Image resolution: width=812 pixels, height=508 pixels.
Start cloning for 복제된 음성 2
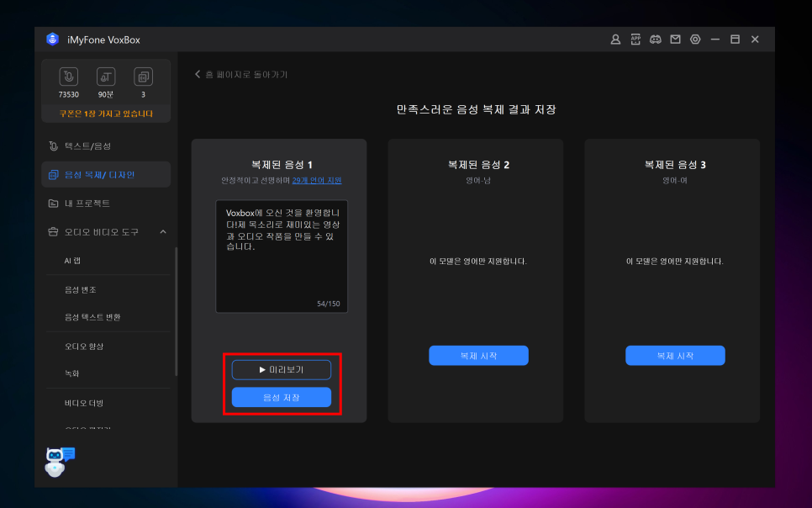pyautogui.click(x=478, y=356)
